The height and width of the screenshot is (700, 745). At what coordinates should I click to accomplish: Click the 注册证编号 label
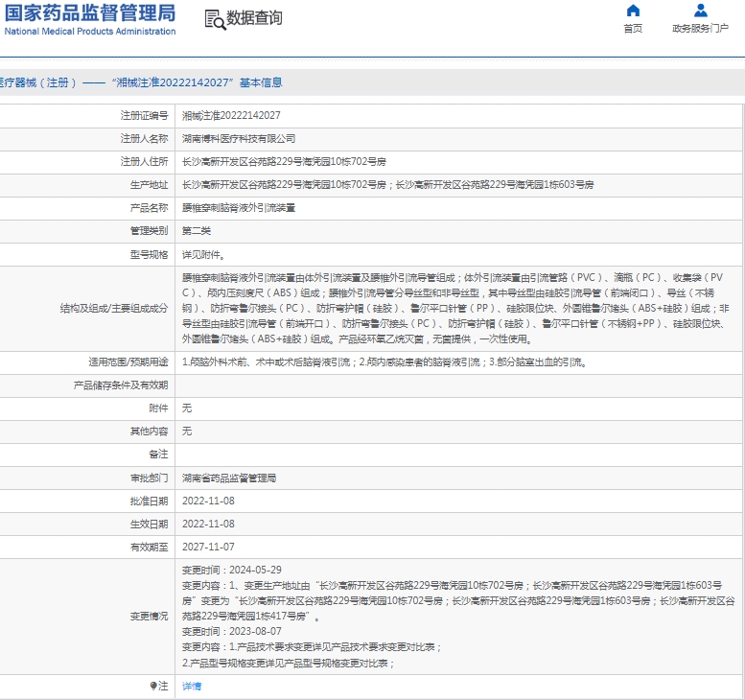144,115
